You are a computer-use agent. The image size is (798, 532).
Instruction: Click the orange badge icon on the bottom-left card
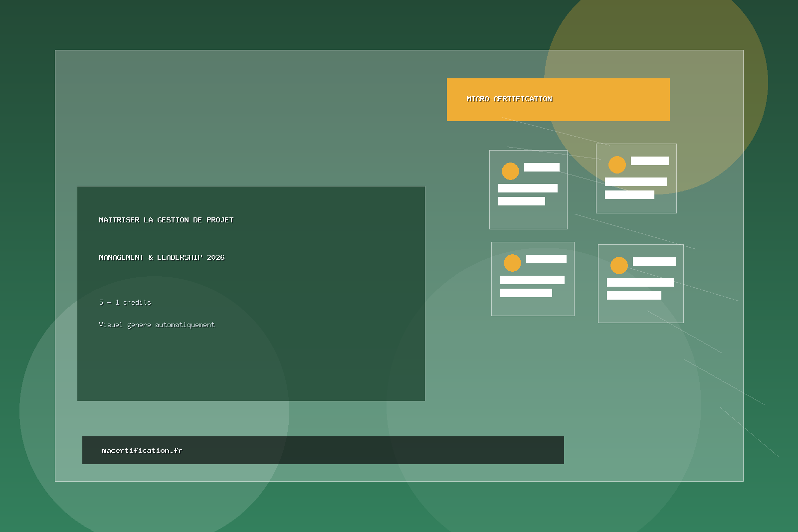[x=513, y=262]
